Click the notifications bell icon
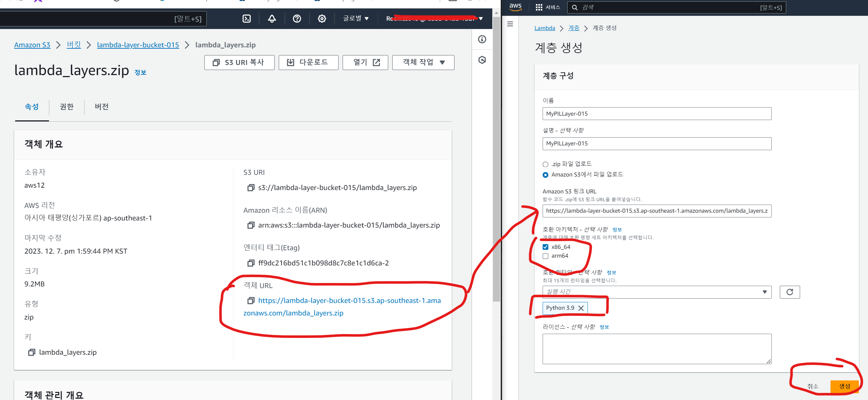Screen dimensions: 868x400 coord(272,19)
